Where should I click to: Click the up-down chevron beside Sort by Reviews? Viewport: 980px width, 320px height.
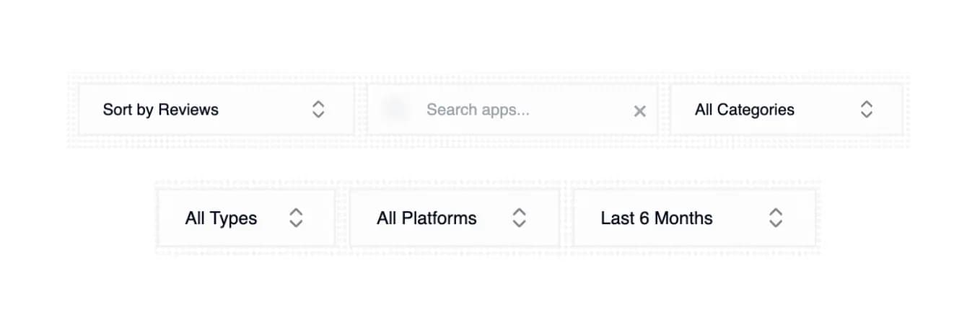[318, 110]
